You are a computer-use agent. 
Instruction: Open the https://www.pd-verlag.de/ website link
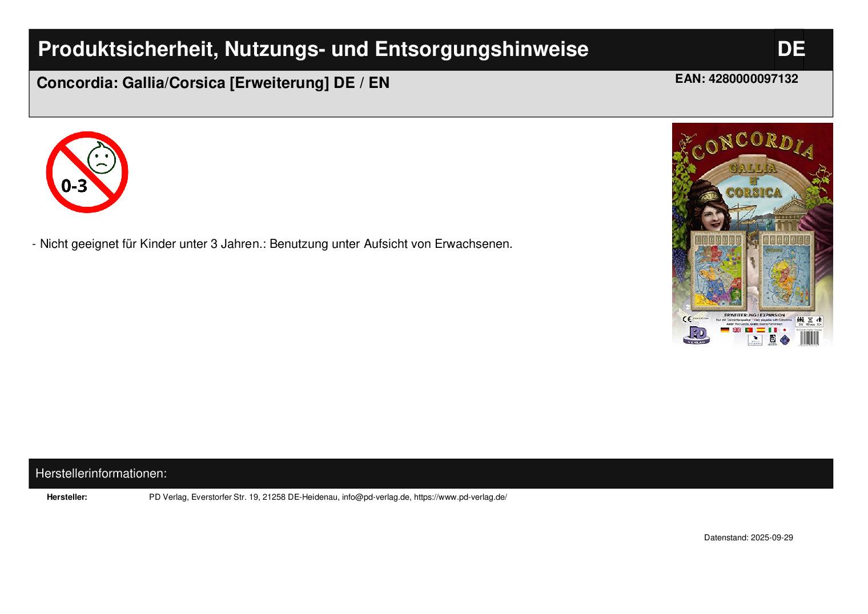click(460, 497)
